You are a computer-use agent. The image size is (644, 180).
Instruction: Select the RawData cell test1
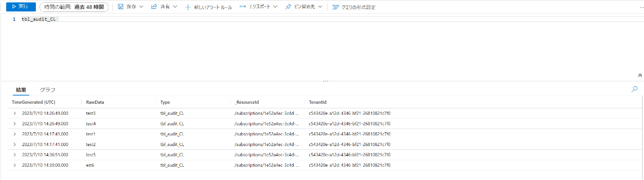(91, 134)
